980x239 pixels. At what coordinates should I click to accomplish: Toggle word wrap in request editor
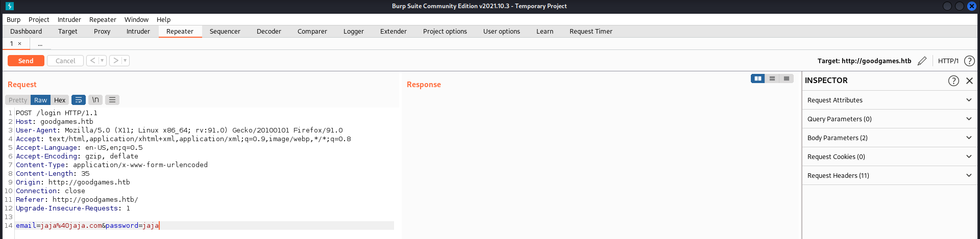pos(79,100)
